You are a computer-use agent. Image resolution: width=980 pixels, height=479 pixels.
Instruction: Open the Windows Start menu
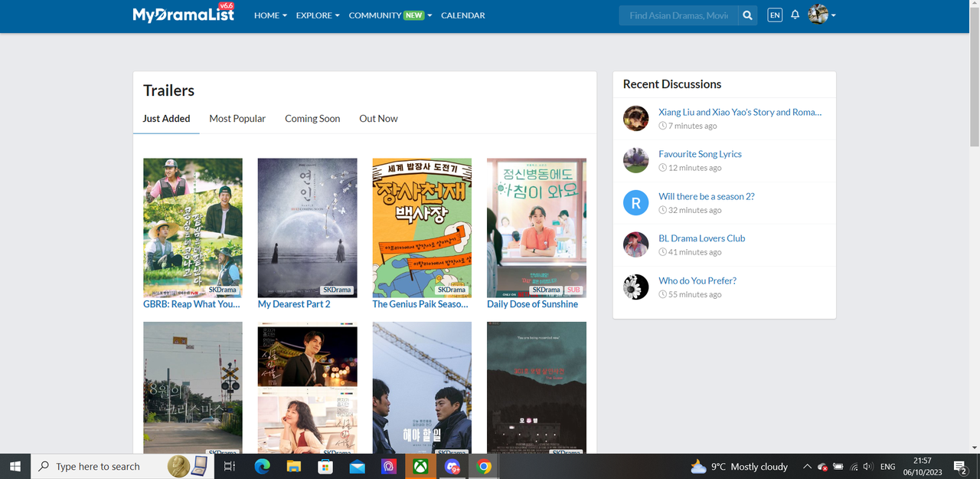coord(15,466)
